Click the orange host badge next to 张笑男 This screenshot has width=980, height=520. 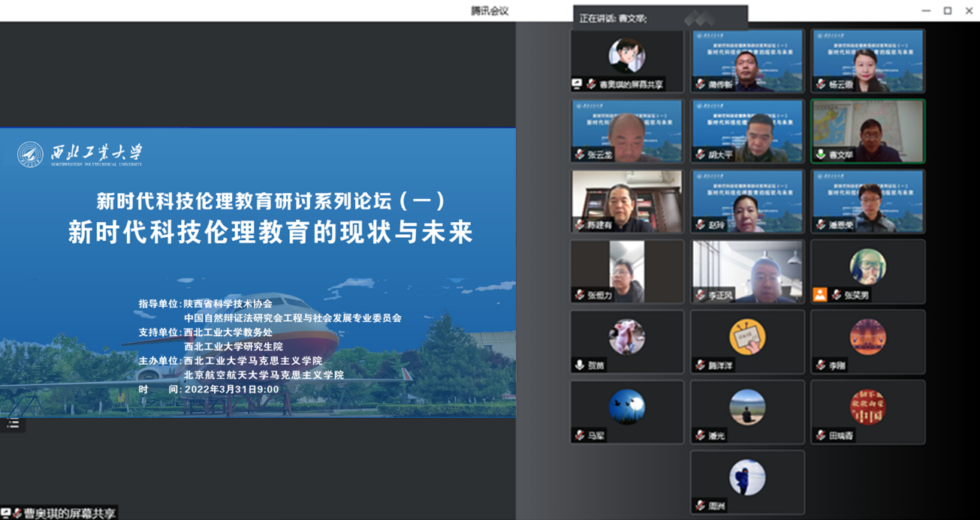(820, 295)
